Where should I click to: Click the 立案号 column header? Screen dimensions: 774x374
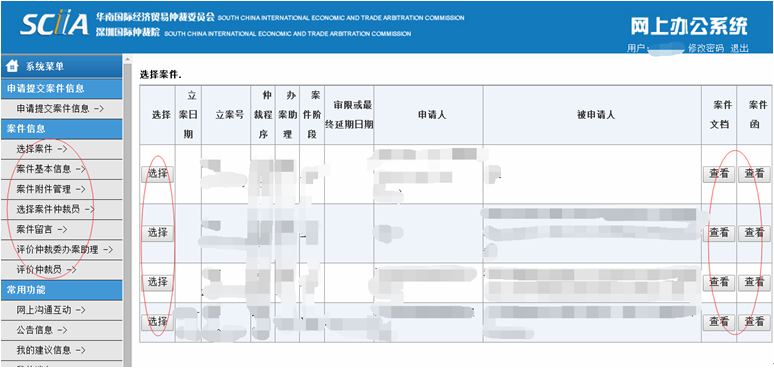(x=226, y=115)
